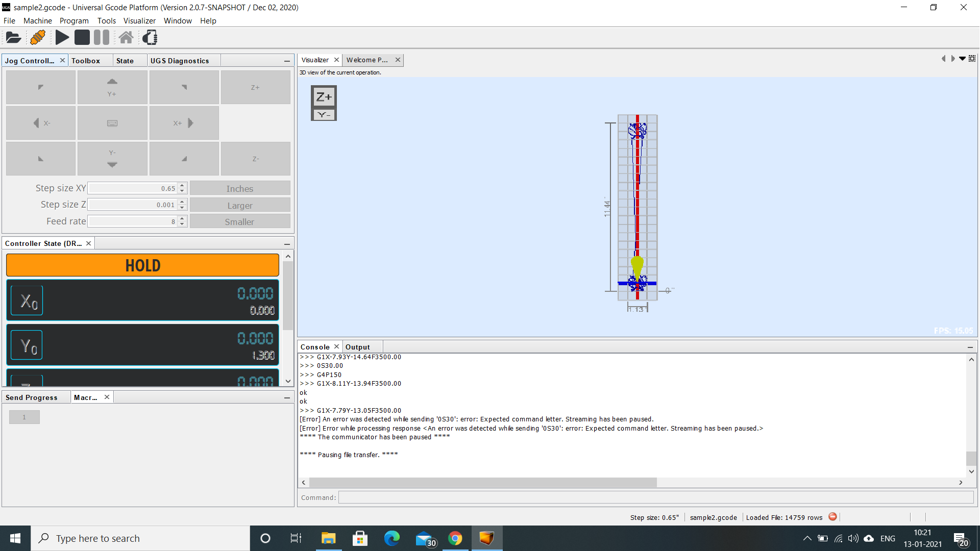This screenshot has height=551, width=980.
Task: Open the Visualizer menu
Action: (x=139, y=20)
